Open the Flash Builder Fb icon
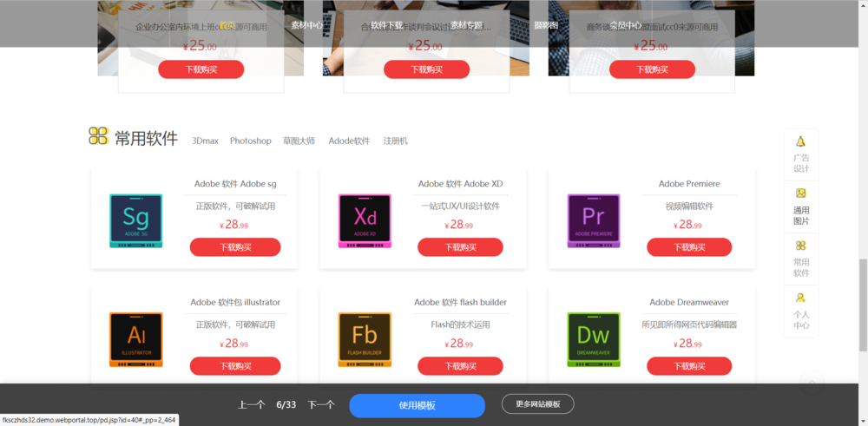 [x=365, y=338]
